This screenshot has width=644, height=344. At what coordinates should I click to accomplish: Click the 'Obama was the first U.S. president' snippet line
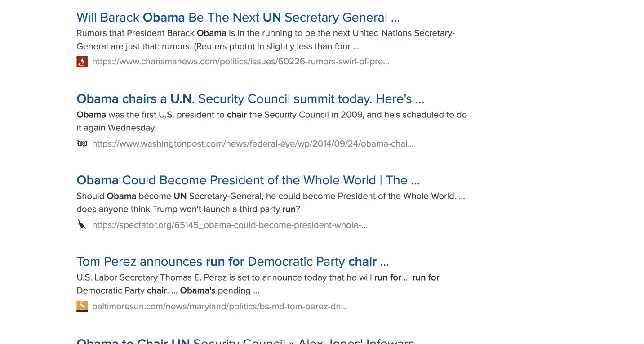(x=271, y=115)
